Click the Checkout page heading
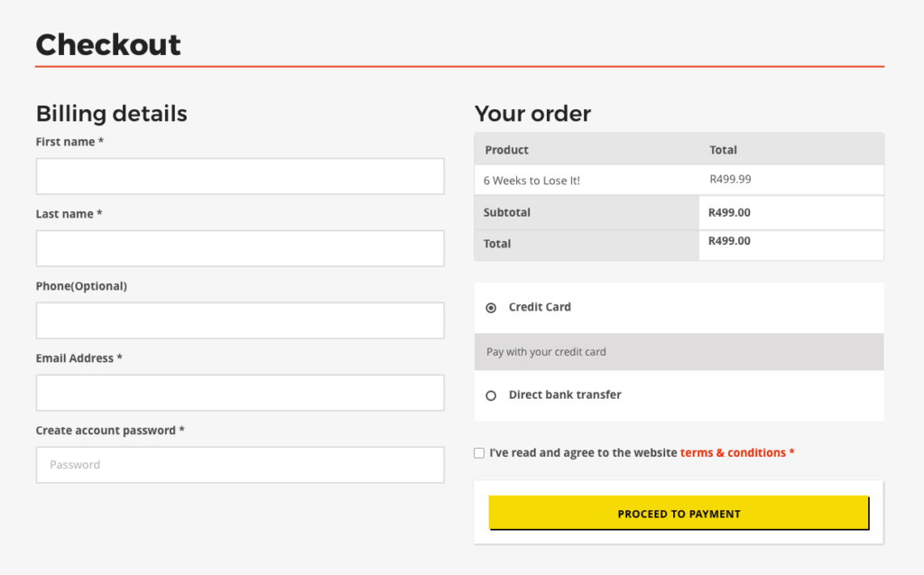The width and height of the screenshot is (924, 575). (108, 44)
